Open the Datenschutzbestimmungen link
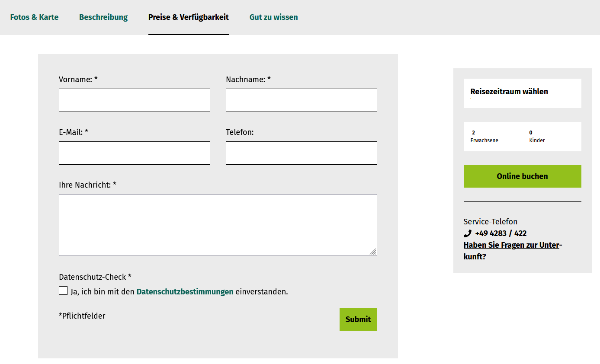The width and height of the screenshot is (600, 364). click(x=185, y=292)
